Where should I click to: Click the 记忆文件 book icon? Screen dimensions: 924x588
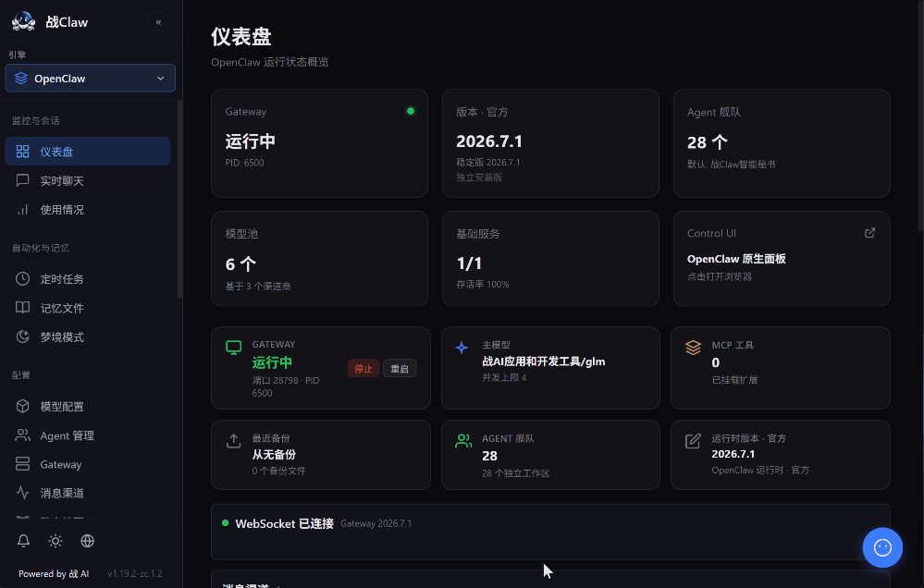point(22,308)
